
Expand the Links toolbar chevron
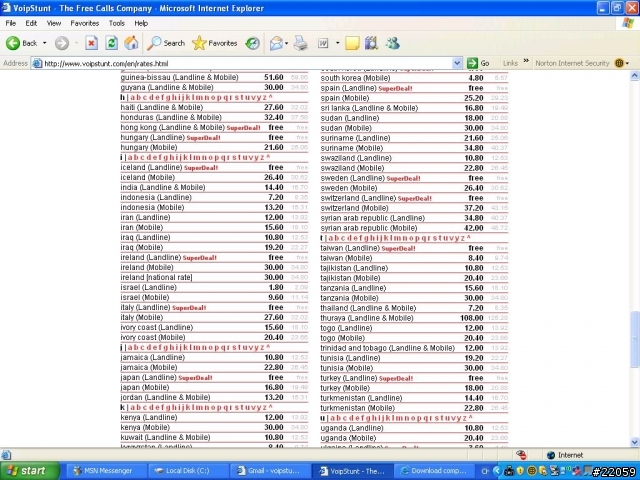[526, 61]
